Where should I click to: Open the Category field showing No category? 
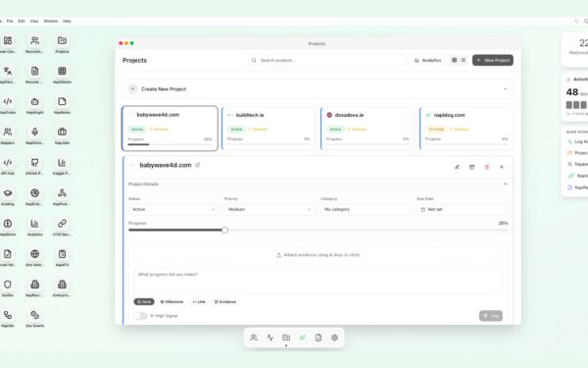(366, 209)
